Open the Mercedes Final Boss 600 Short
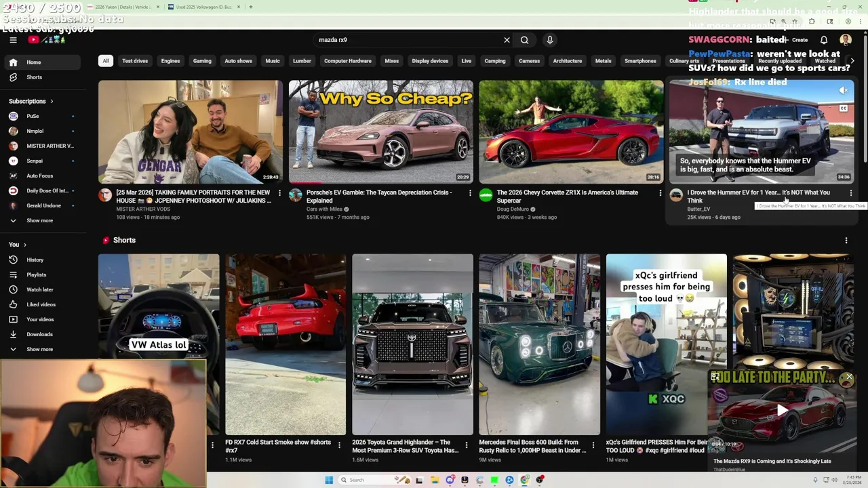The image size is (868, 488). pyautogui.click(x=539, y=344)
